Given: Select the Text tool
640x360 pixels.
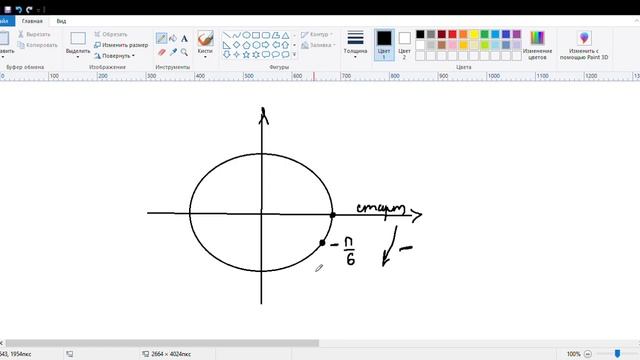Looking at the screenshot, I should click(x=184, y=39).
